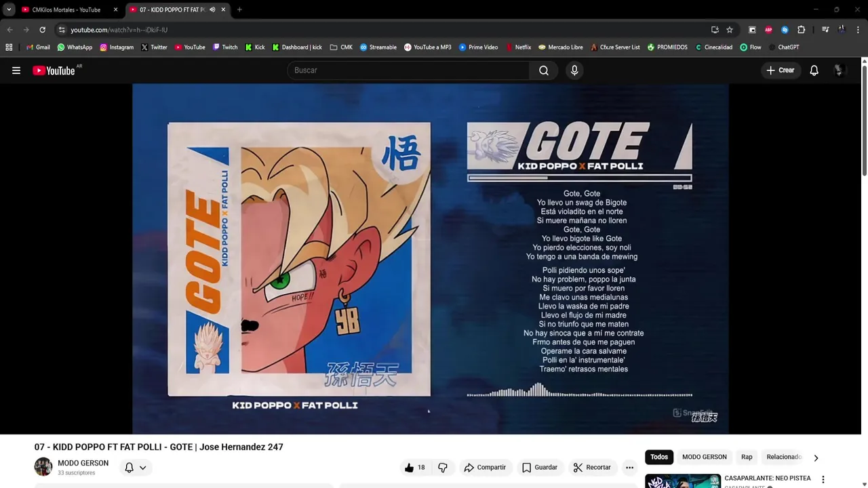
Task: Open more actions three-dot menu under video
Action: click(x=629, y=468)
